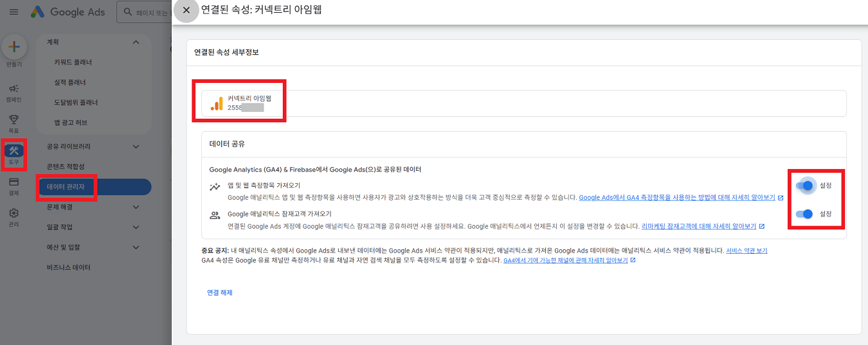The image size is (868, 345).
Task: Open GA4 측정항목 사용 방법 link
Action: (677, 198)
